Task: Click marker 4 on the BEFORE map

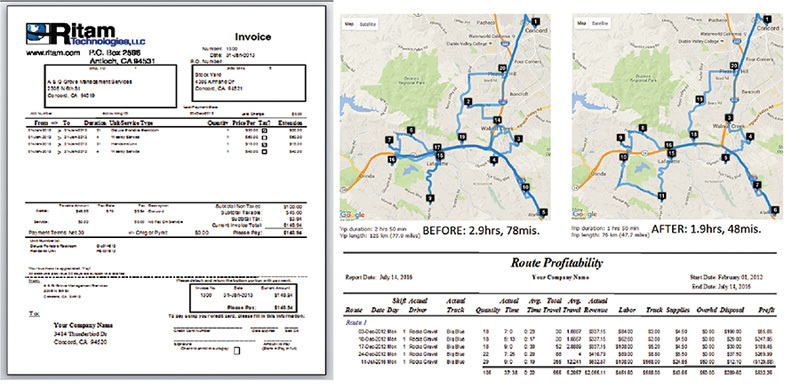Action: tap(493, 160)
